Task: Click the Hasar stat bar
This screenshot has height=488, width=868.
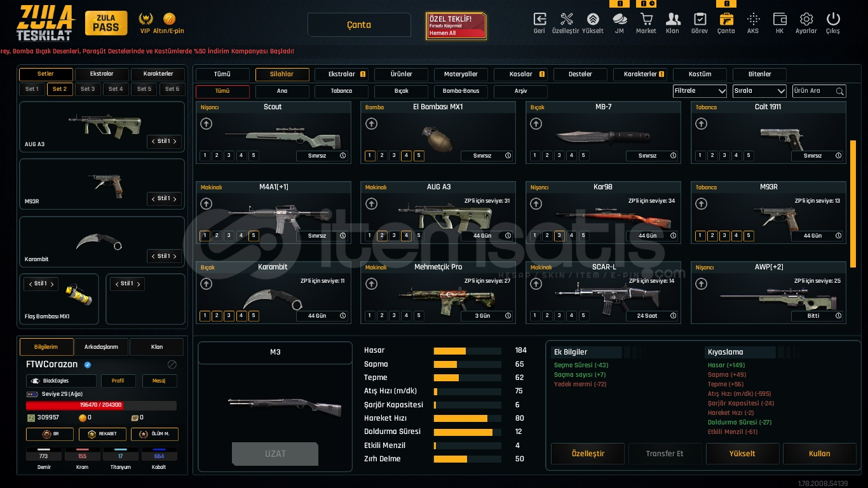Action: [x=468, y=351]
